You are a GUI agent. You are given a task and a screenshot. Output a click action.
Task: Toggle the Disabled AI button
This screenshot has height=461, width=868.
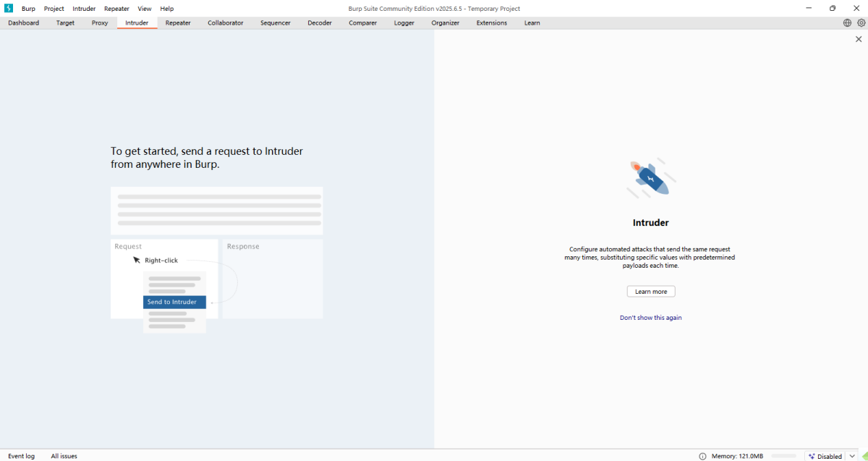coord(824,456)
